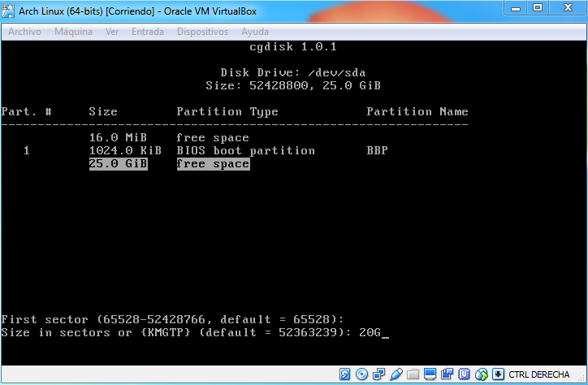This screenshot has width=588, height=385.
Task: Open the Máquina menu
Action: (x=73, y=32)
